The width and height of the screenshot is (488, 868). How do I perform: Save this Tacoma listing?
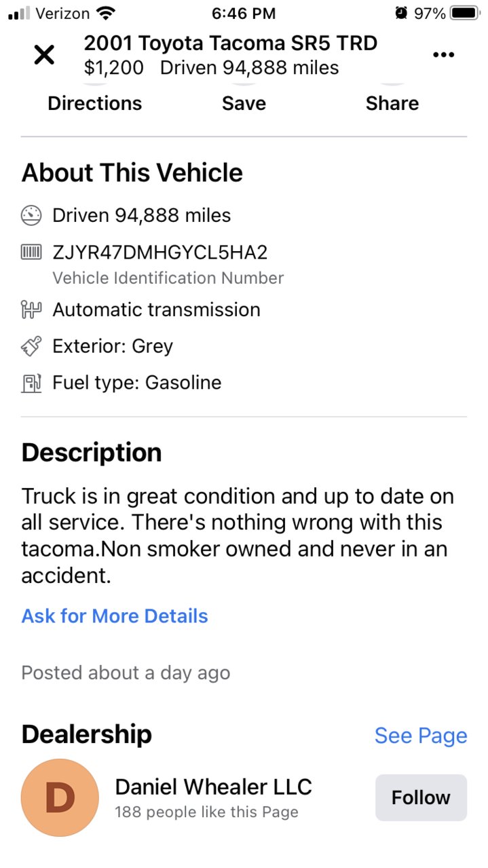244,104
